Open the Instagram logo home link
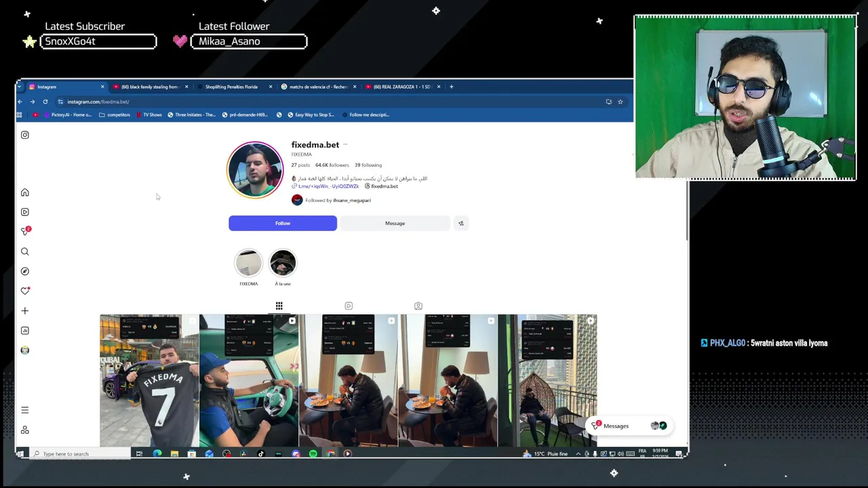 pos(25,135)
